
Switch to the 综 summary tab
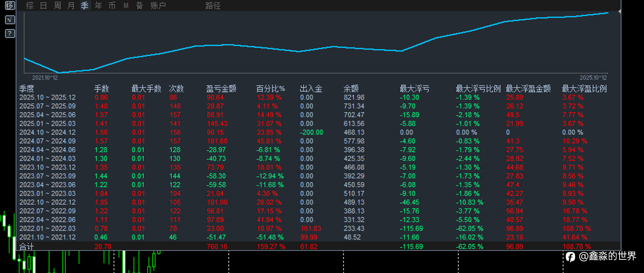click(30, 6)
